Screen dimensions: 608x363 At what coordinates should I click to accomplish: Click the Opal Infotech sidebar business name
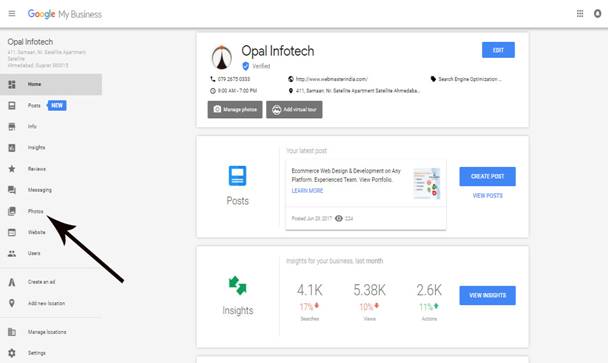(x=30, y=41)
